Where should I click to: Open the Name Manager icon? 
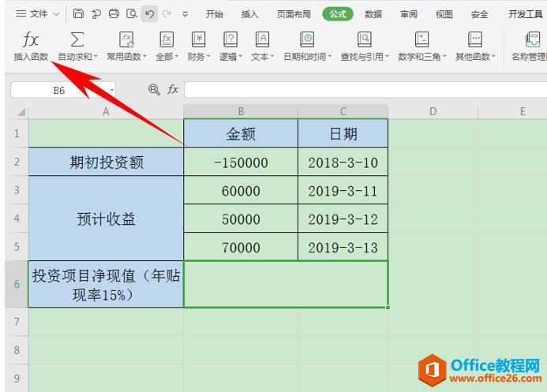click(533, 39)
